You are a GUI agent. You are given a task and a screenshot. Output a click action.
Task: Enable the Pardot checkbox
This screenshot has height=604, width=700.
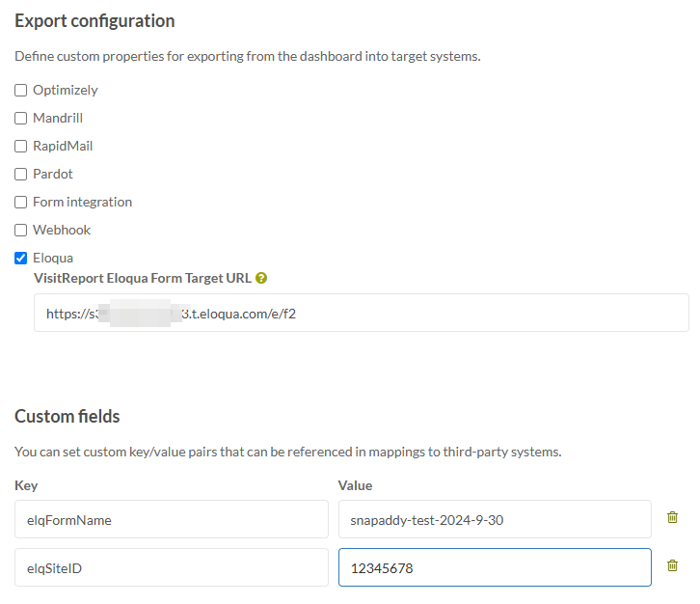[x=20, y=175]
